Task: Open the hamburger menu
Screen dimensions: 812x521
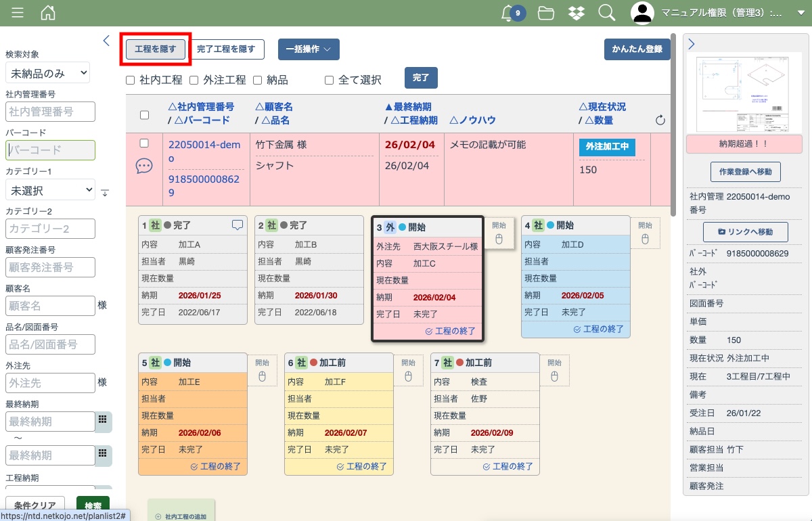Action: tap(18, 13)
